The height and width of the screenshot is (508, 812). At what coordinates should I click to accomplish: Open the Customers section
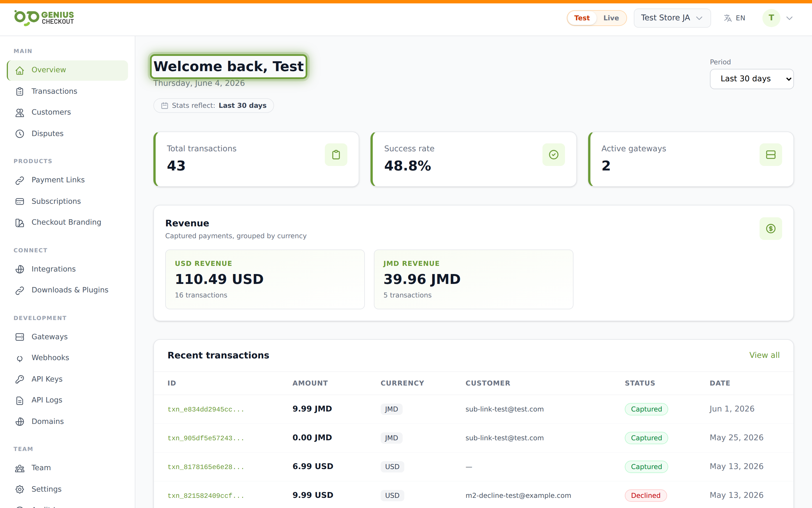pos(67,113)
